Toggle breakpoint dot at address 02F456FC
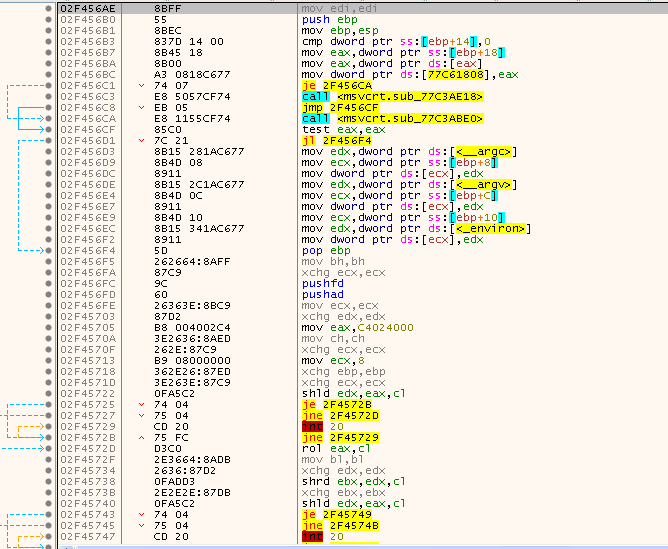The image size is (668, 549). 49,284
